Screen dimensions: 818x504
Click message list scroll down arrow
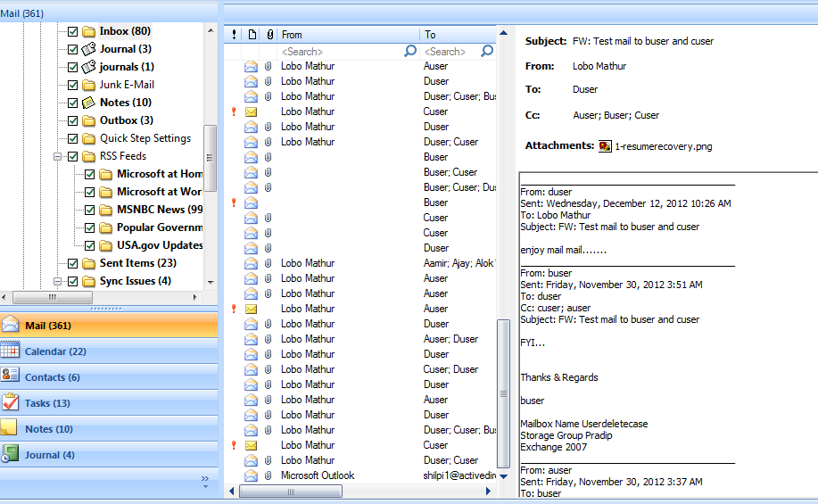point(503,476)
